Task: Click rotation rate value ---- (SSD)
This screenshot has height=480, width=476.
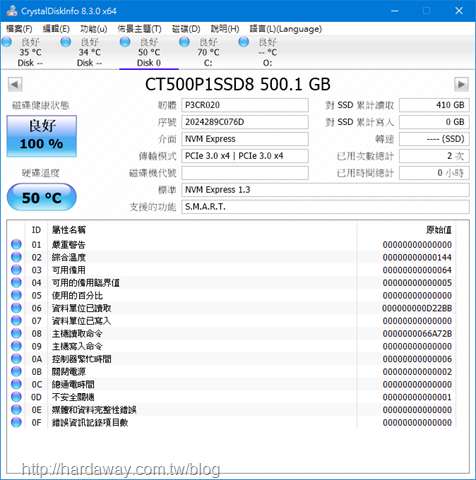Action: pos(434,139)
